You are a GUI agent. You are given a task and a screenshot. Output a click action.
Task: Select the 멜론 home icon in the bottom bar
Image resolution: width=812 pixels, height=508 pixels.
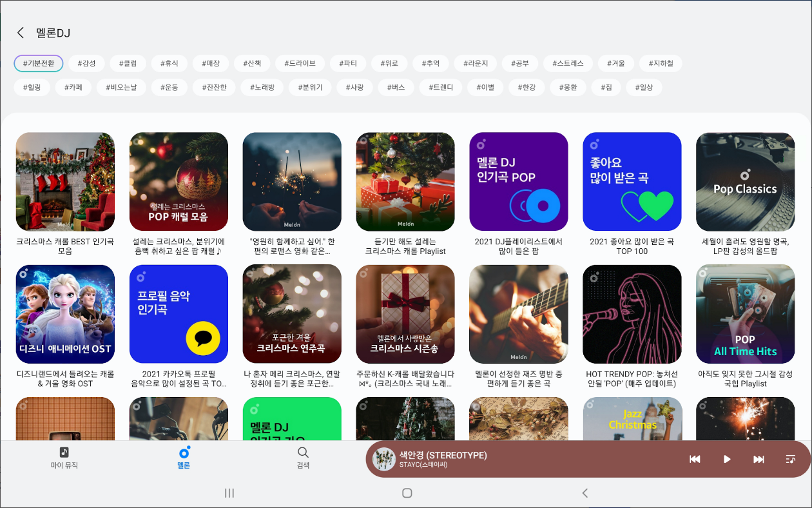pyautogui.click(x=183, y=458)
